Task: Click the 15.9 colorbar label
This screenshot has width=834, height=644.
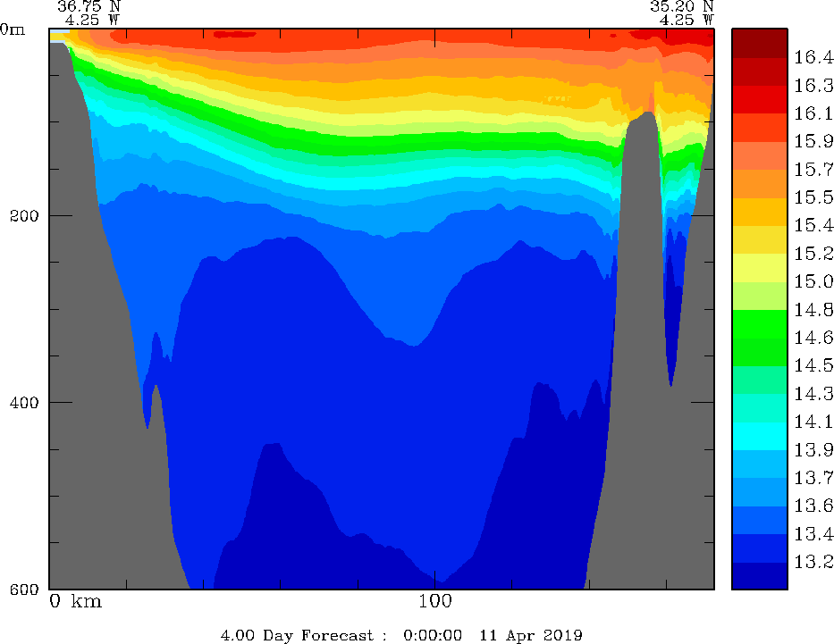Action: pos(813,141)
